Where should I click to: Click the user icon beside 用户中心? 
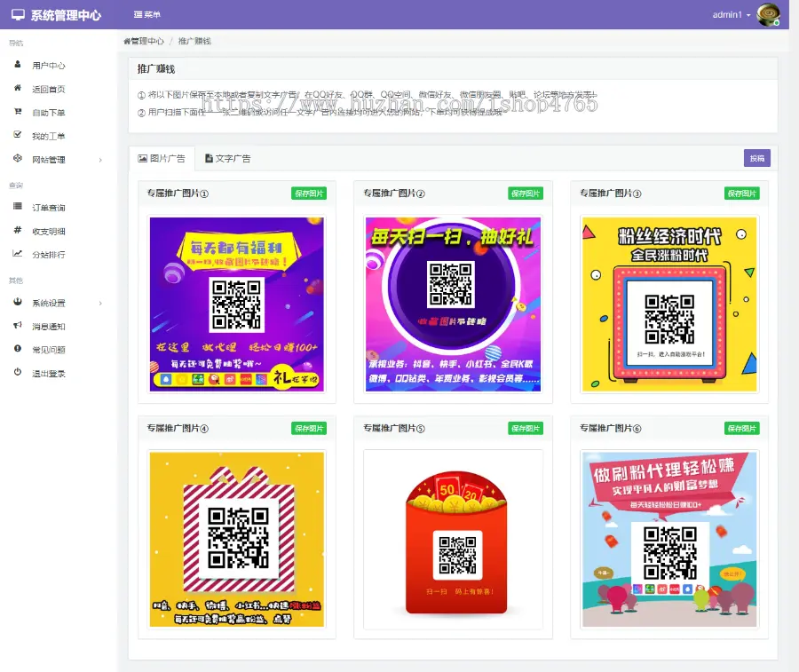point(18,65)
